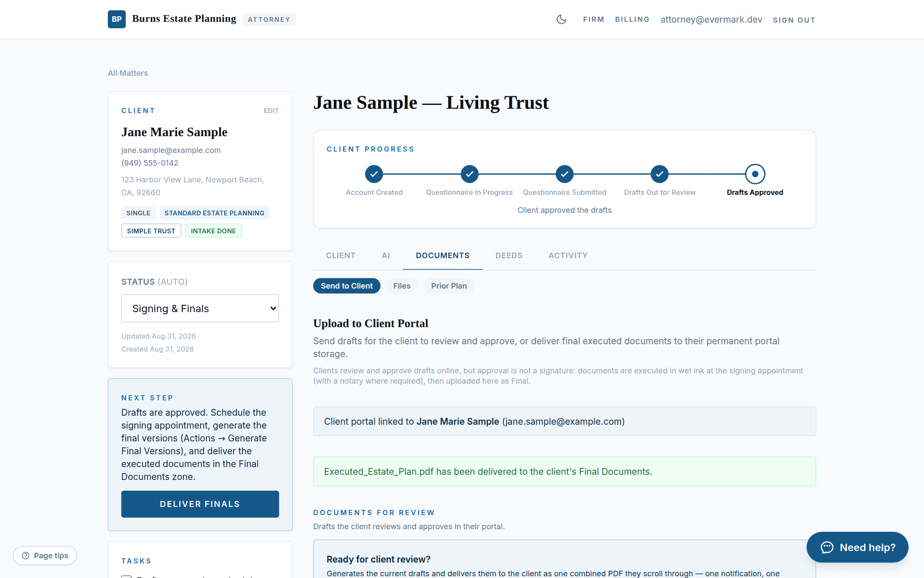Click the Drafts Out for Review checkmark
Viewport: 924px width, 578px height.
(659, 174)
